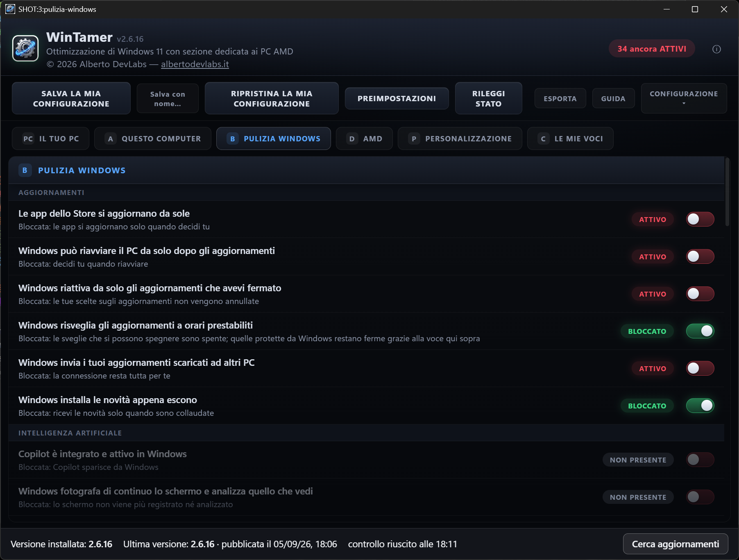Screen dimensions: 739x560
Task: Click 'controllo riuscito alle 18:11' text
Action: [x=403, y=544]
